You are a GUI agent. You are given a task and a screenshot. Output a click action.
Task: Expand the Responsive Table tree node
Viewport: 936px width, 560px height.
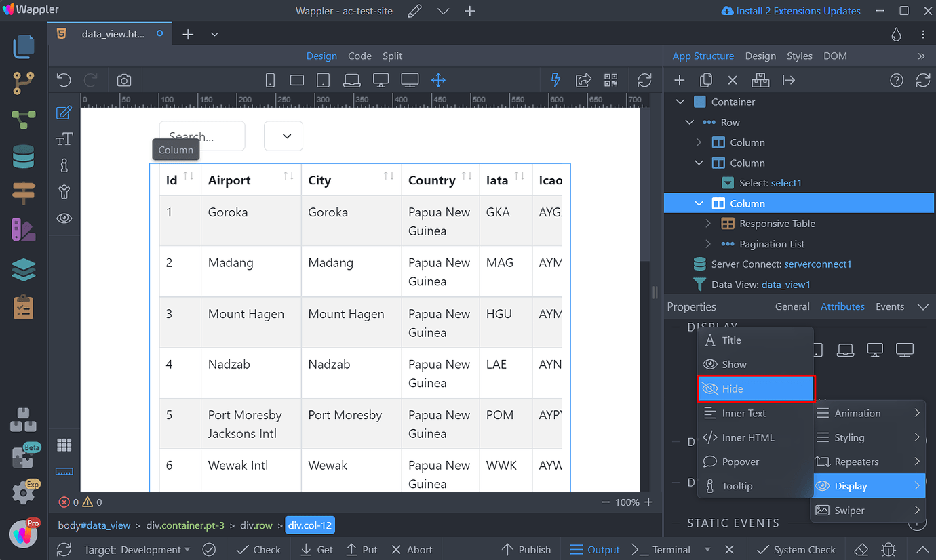pos(709,224)
